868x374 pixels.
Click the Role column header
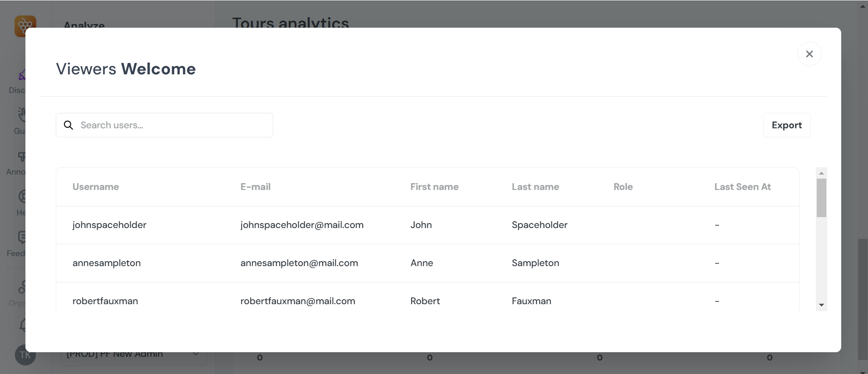point(623,187)
